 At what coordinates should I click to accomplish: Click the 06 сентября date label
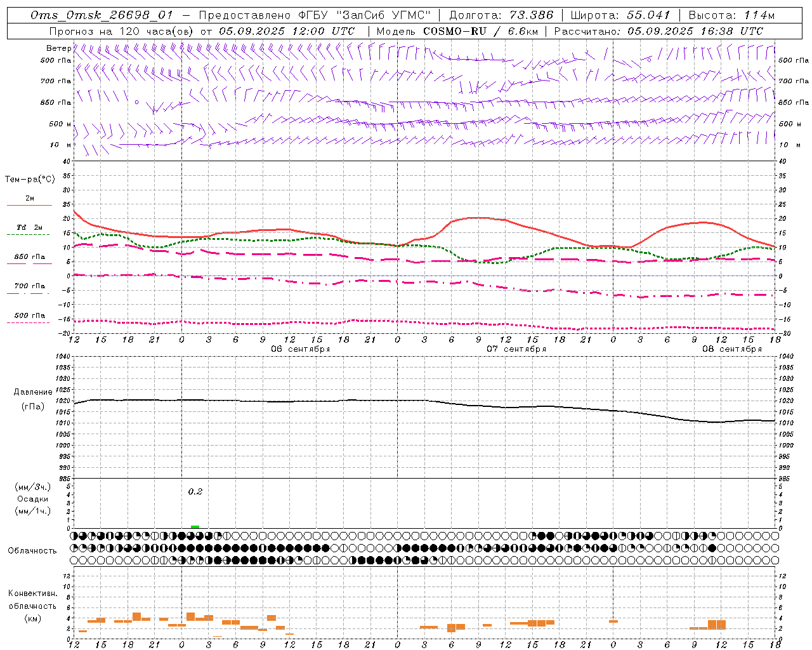301,349
